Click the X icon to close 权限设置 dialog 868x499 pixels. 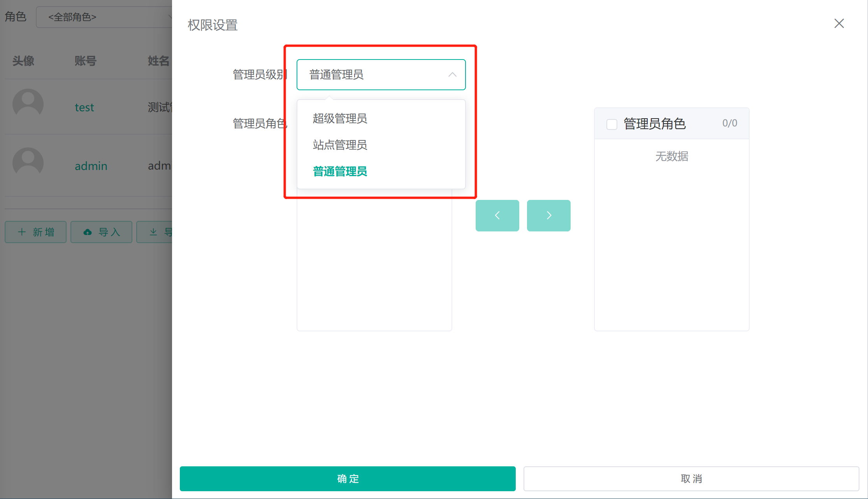839,24
